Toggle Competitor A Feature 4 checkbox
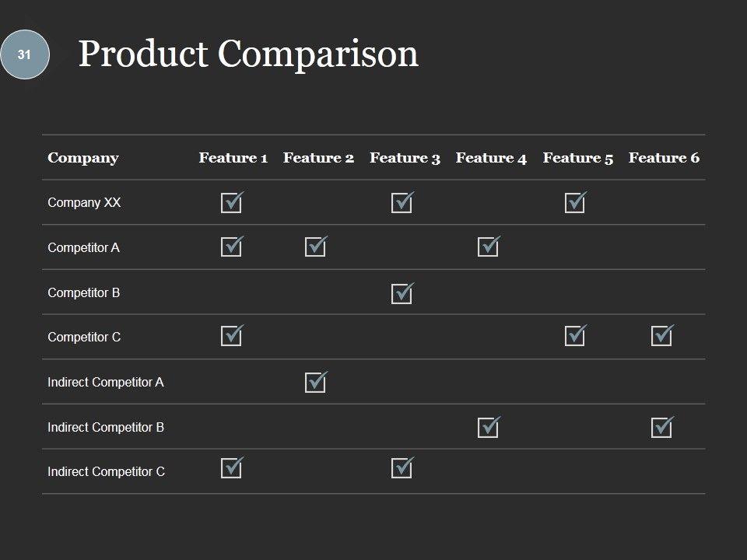Screen dimensions: 747x560 click(488, 247)
